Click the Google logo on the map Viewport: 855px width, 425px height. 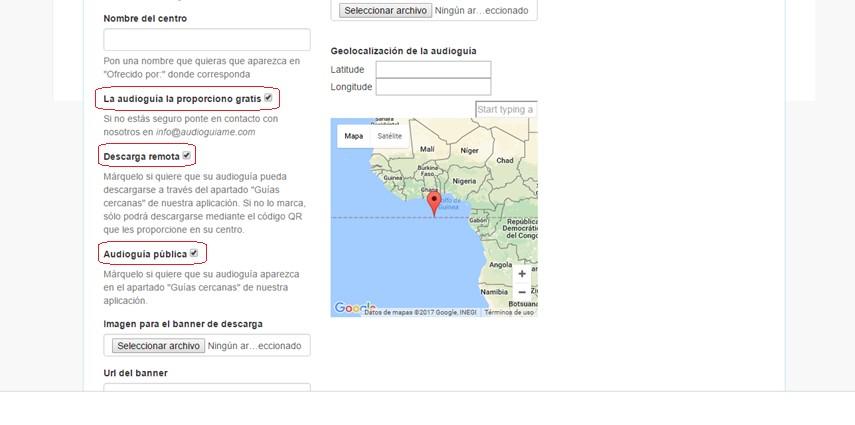point(354,308)
